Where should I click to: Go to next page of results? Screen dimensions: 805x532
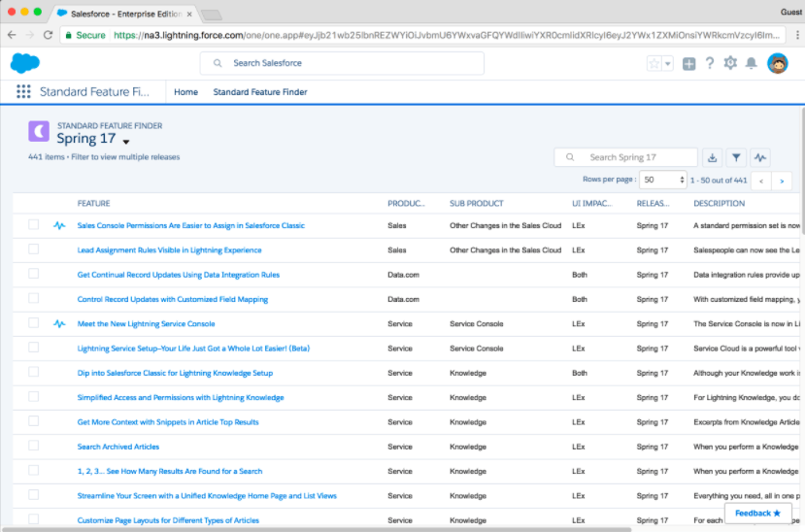tap(782, 181)
